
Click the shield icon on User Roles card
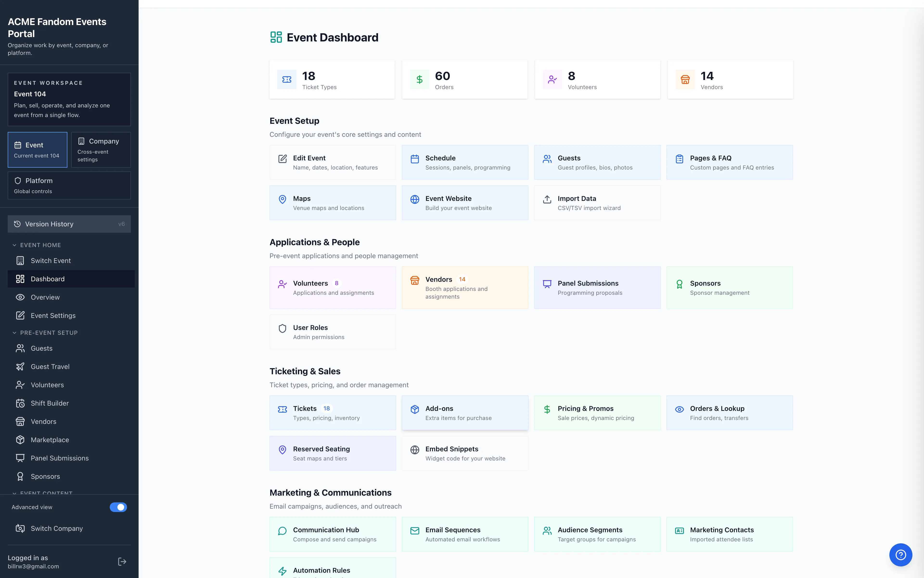pyautogui.click(x=282, y=328)
